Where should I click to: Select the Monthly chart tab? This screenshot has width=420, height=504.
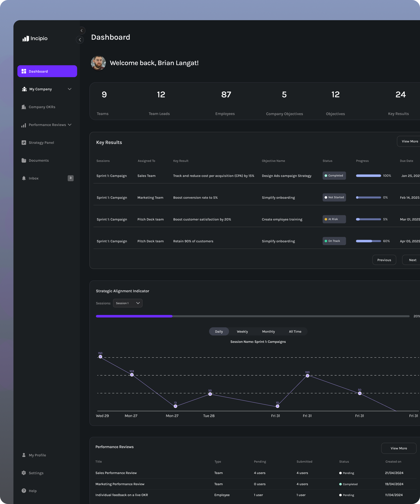268,331
